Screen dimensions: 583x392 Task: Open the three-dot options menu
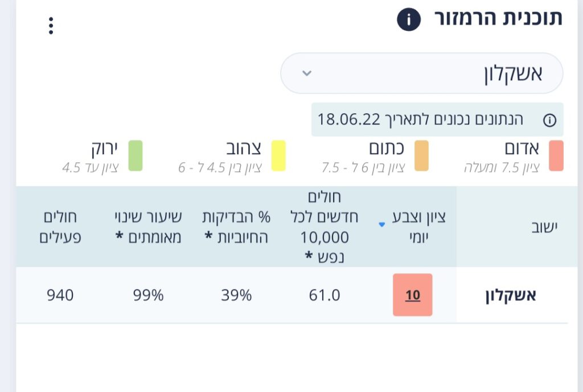point(51,26)
